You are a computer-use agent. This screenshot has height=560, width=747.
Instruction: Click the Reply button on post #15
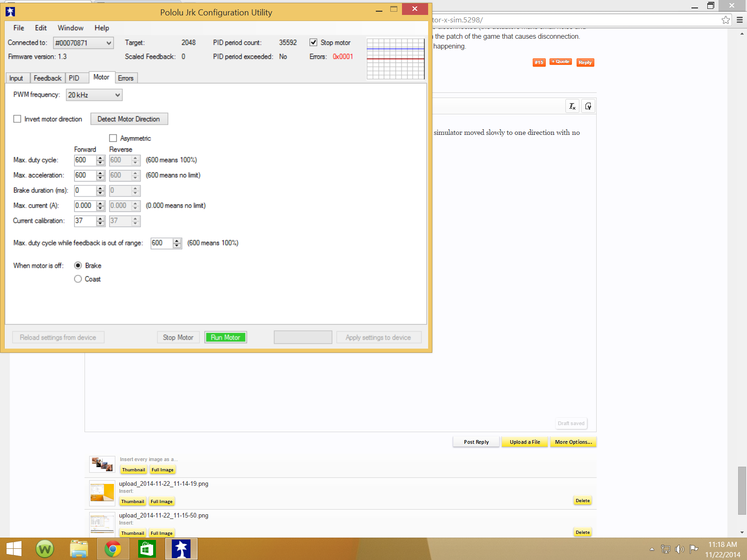(585, 63)
